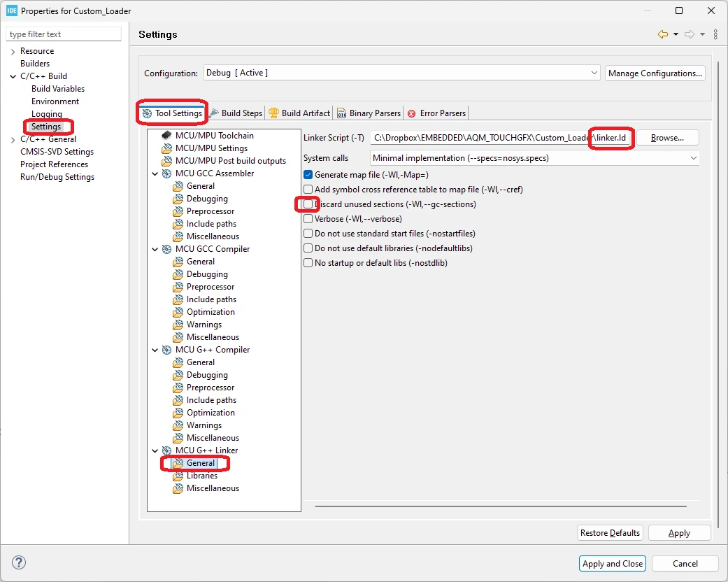Viewport: 728px width, 582px height.
Task: Check No startup or default libs
Action: [308, 263]
